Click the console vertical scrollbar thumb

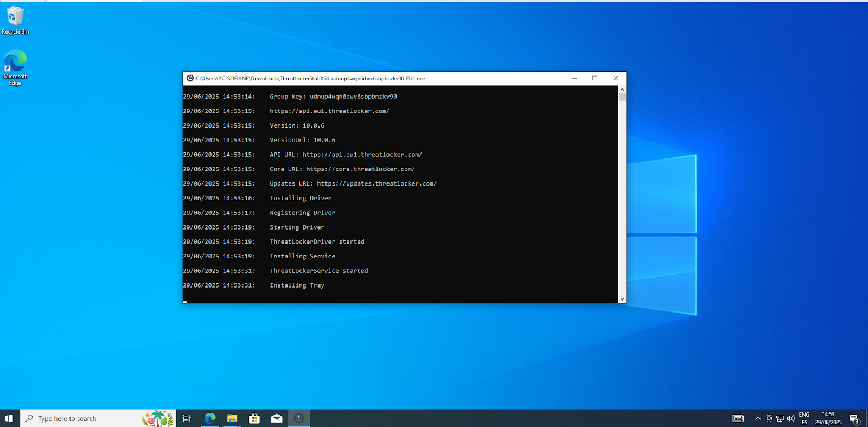[622, 97]
